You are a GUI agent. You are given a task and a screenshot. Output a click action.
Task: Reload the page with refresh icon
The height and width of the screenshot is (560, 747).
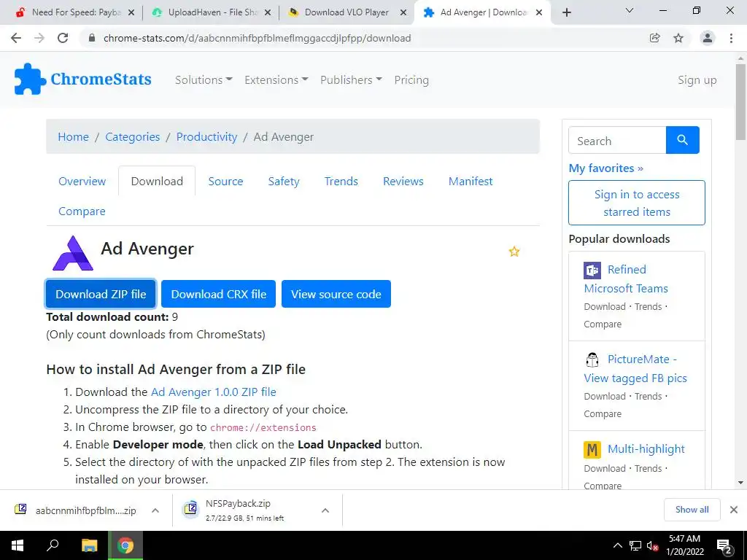63,38
